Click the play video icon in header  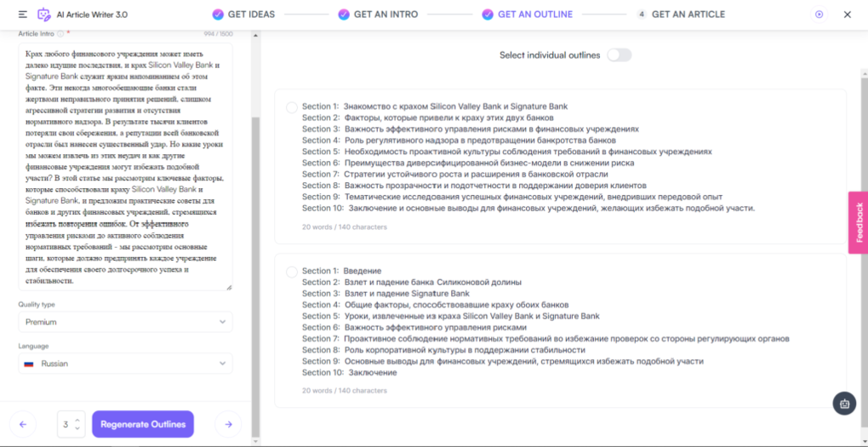point(819,14)
